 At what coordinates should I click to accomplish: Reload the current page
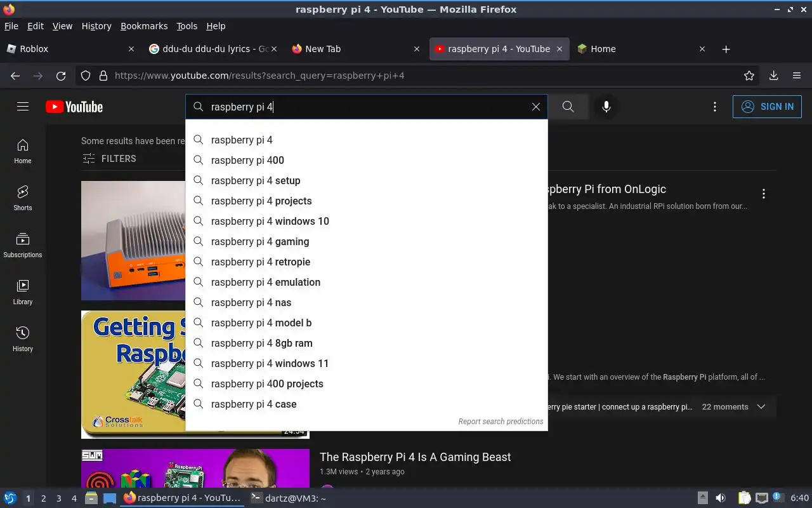61,76
